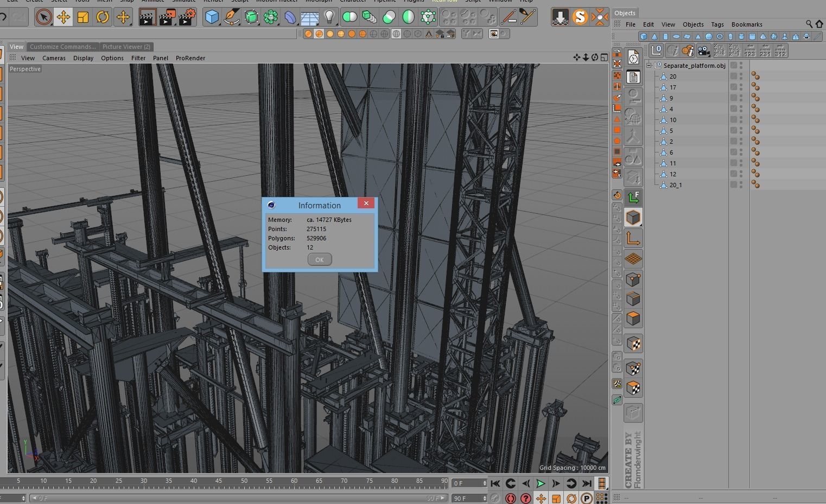Click the timeline preview range slider bar
The height and width of the screenshot is (504, 826).
[238, 498]
